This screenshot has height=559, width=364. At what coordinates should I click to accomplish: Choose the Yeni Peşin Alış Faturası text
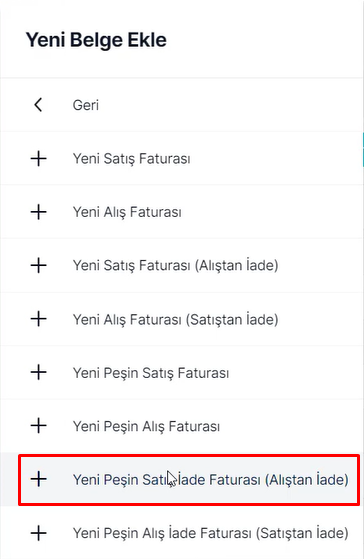pos(146,427)
